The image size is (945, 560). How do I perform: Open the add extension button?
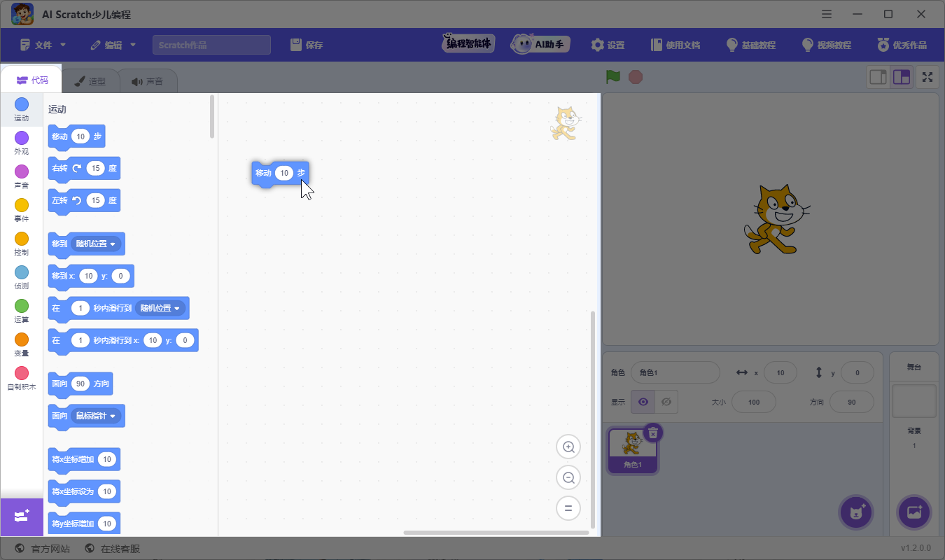coord(22,517)
